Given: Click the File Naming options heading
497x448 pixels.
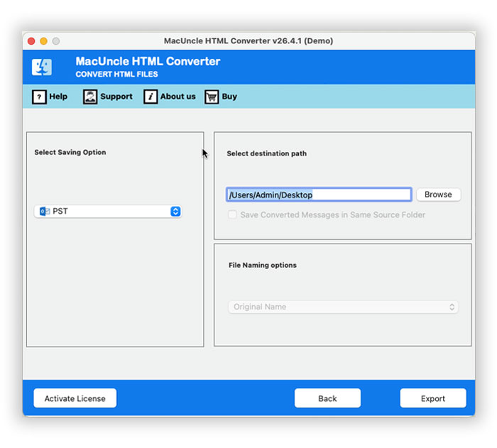Looking at the screenshot, I should point(263,265).
